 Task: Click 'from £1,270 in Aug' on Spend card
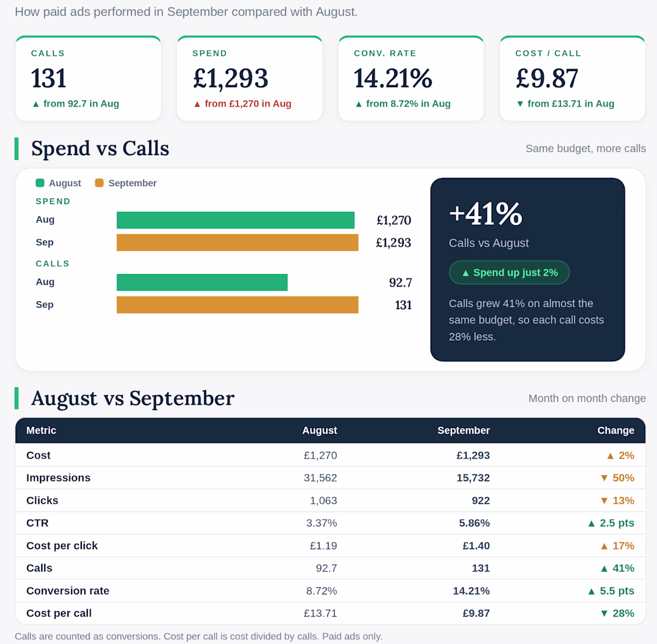click(x=248, y=104)
